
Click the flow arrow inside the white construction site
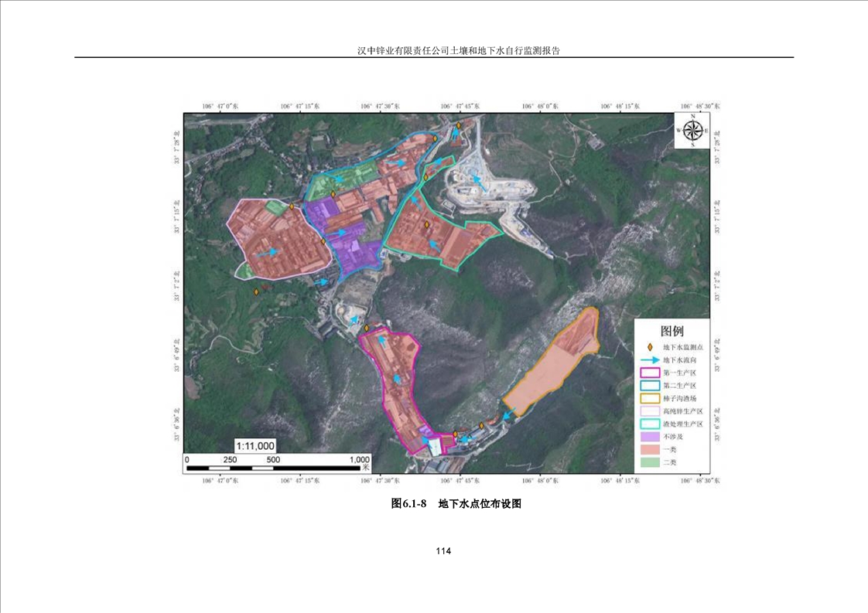[x=480, y=182]
